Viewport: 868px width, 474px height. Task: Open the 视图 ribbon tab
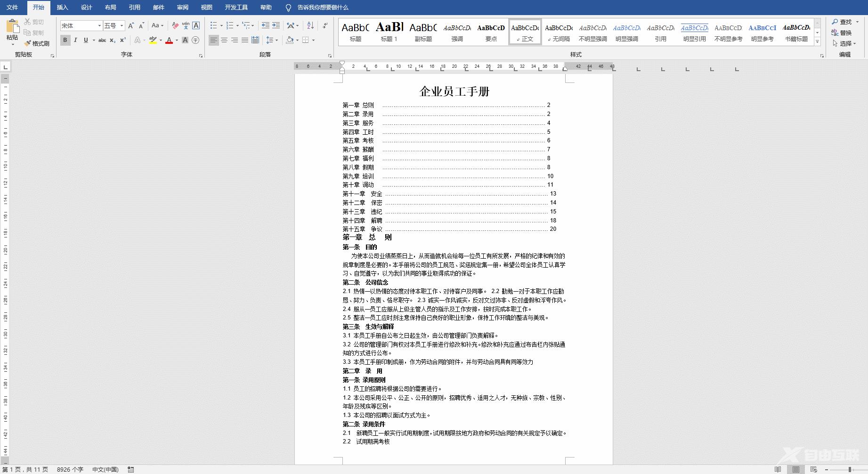[x=207, y=8]
